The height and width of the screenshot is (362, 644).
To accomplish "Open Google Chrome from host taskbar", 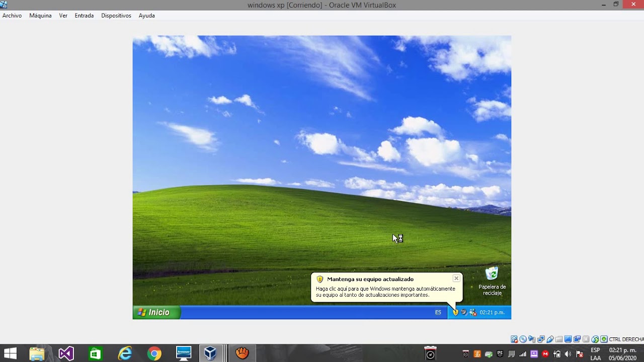I will pyautogui.click(x=154, y=354).
